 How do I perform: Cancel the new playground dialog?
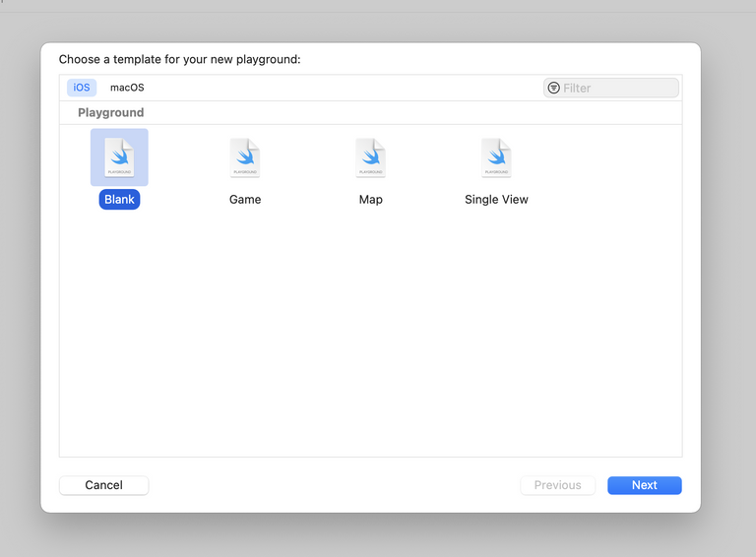click(x=103, y=485)
